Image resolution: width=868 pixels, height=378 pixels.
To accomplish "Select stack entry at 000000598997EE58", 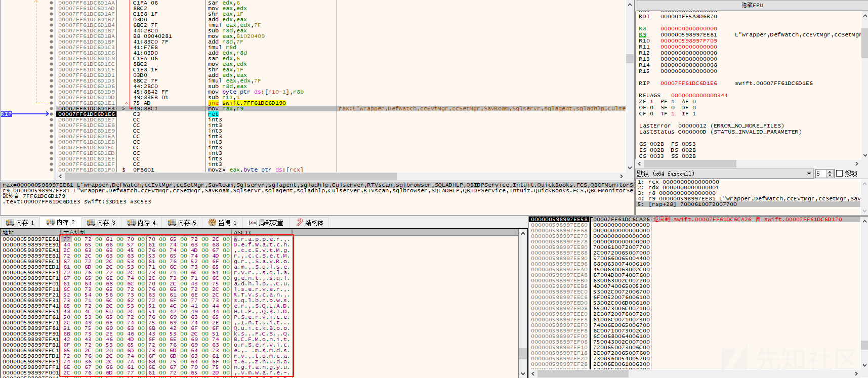I will tap(559, 219).
